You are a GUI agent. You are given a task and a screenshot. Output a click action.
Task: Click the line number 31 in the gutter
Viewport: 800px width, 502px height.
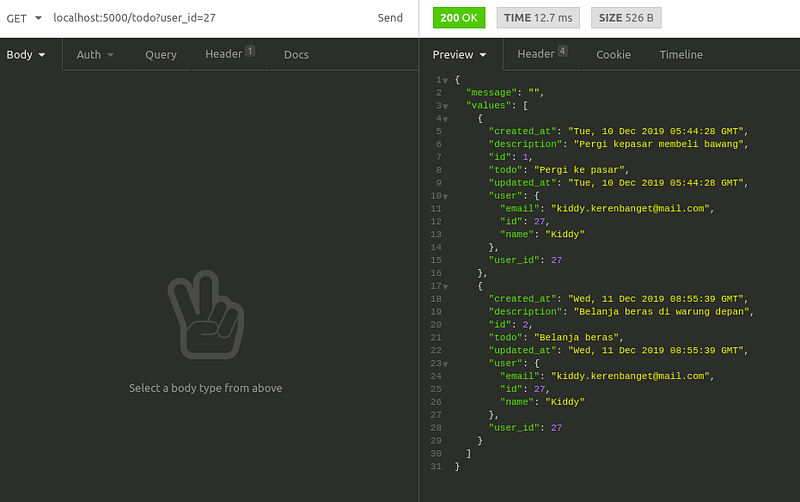point(436,466)
